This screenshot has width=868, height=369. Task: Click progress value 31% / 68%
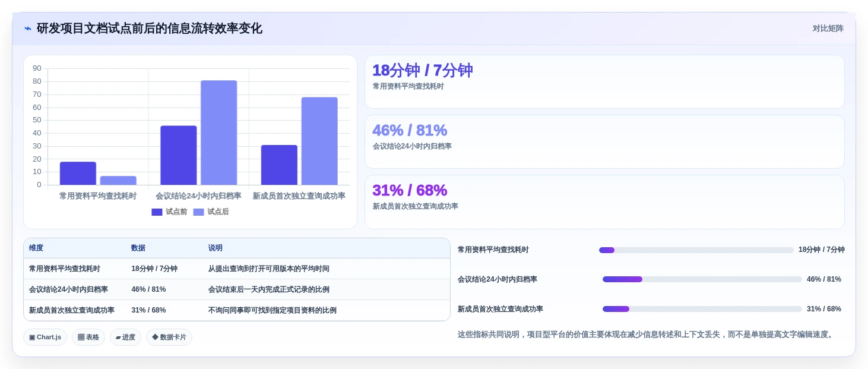(x=824, y=309)
